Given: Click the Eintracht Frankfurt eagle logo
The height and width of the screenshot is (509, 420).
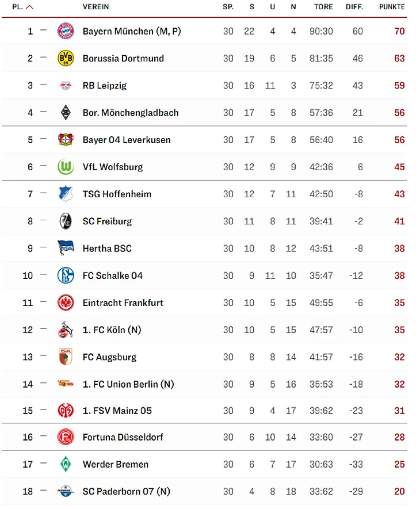Looking at the screenshot, I should tap(66, 303).
